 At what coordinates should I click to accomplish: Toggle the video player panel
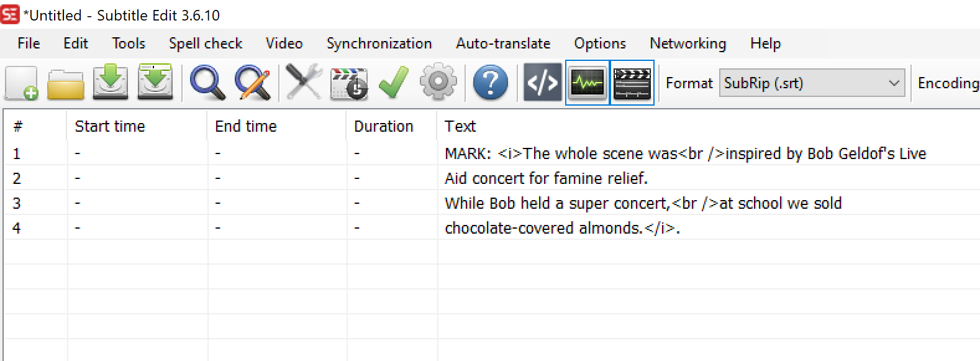[632, 83]
